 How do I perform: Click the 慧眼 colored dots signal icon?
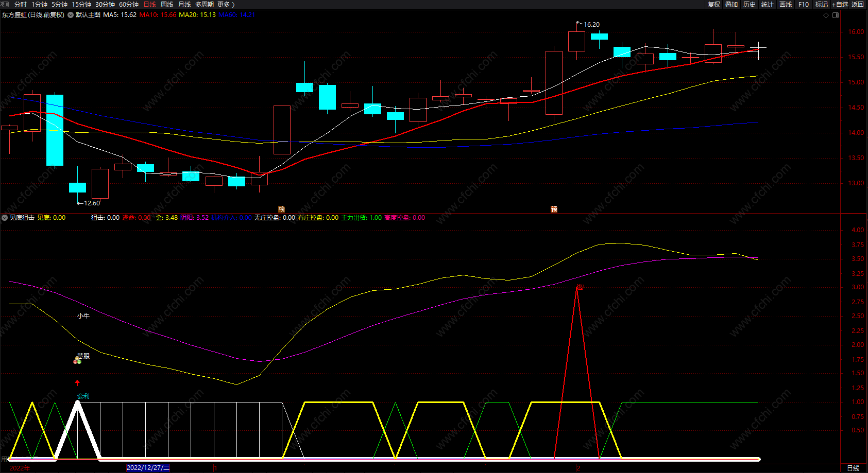point(77,361)
